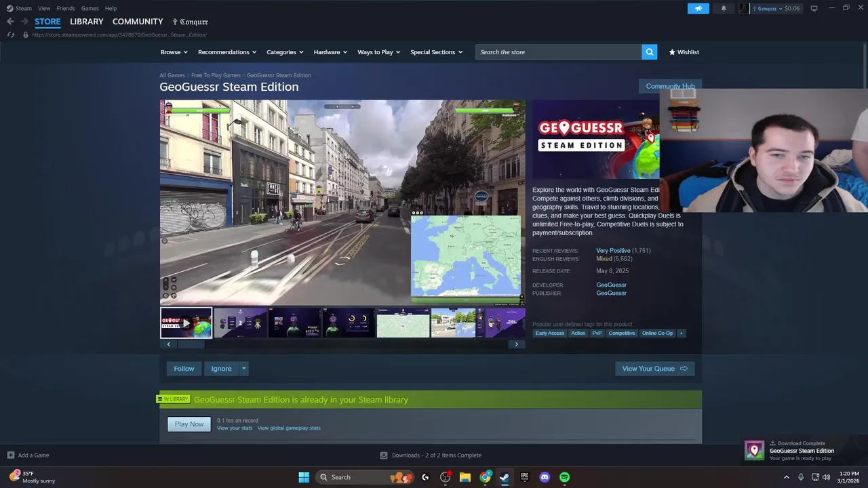Open the Conqurr profile tab

pos(191,22)
